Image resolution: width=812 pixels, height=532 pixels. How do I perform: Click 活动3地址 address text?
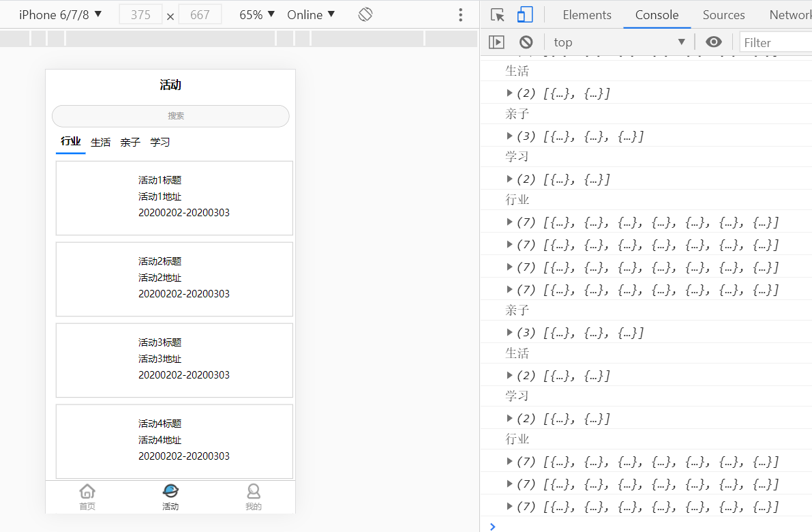tap(160, 359)
